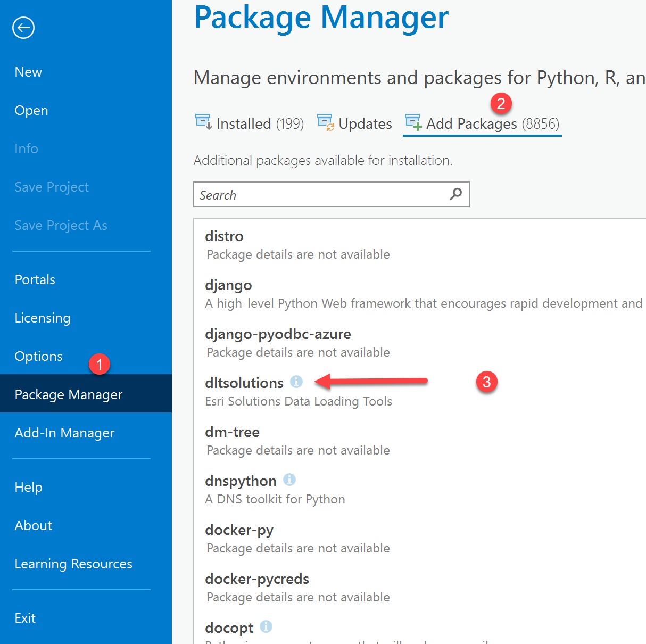Open Licensing page
This screenshot has width=646, height=644.
tap(43, 318)
